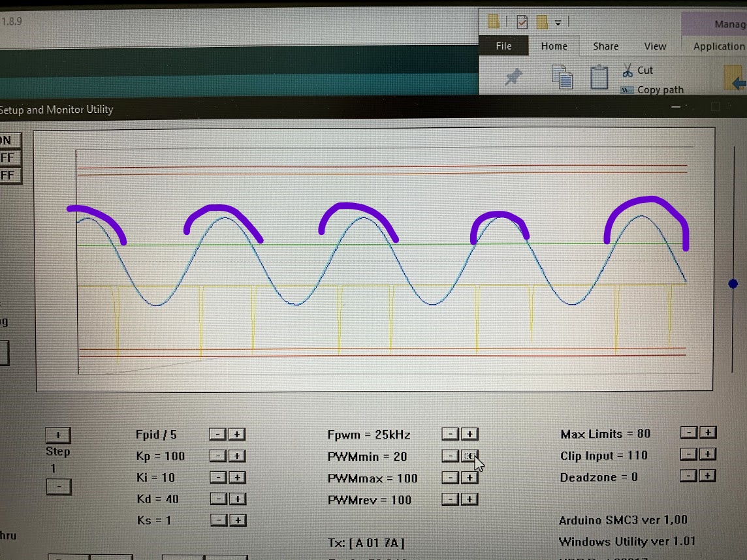Screen dimensions: 747x560
Task: Open Share tab in Explorer window
Action: pos(605,46)
